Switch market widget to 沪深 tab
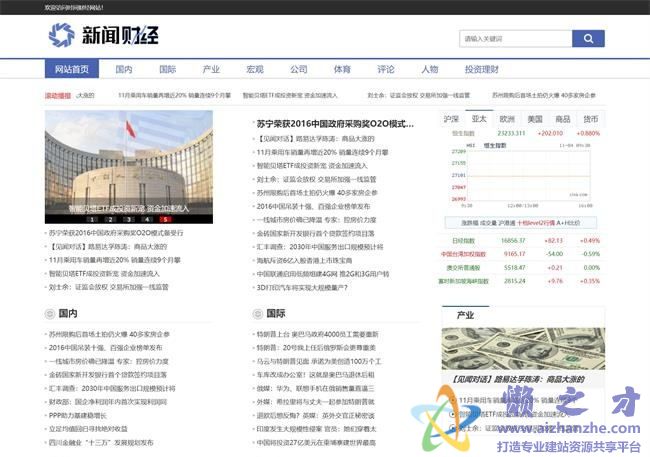The height and width of the screenshot is (457, 650). coord(451,119)
